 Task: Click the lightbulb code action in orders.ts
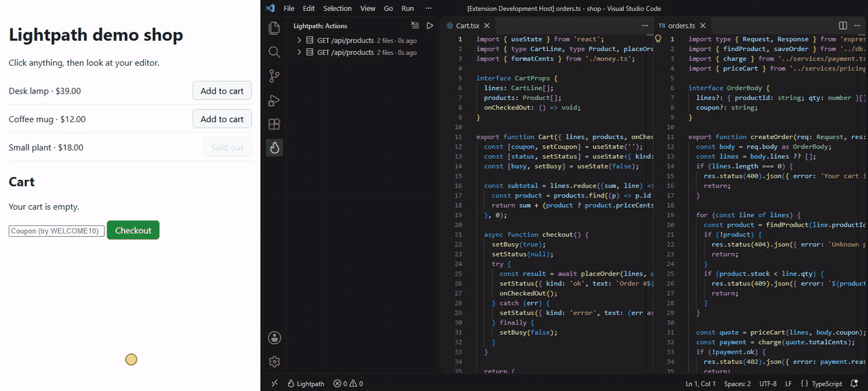pyautogui.click(x=658, y=39)
